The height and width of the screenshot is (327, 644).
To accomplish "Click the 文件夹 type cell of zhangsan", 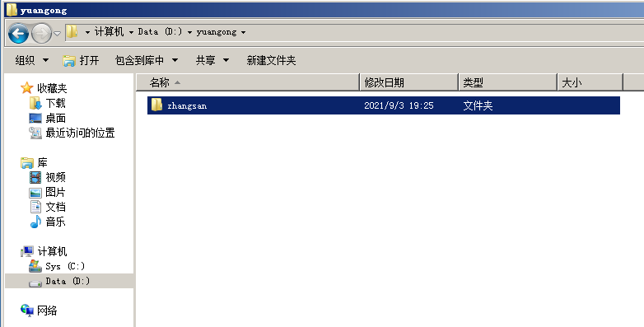I will tap(478, 105).
